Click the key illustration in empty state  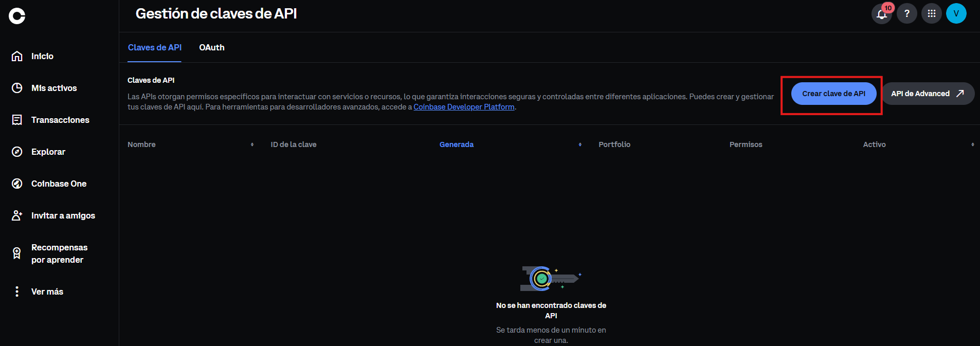551,278
